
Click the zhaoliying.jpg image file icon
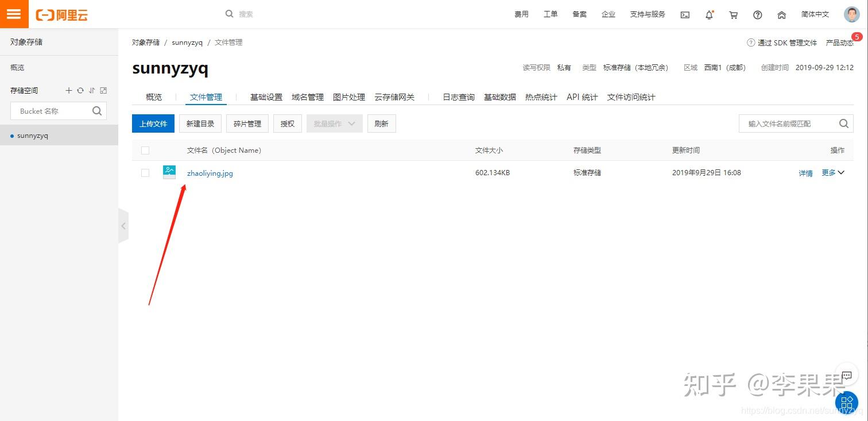[x=169, y=172]
